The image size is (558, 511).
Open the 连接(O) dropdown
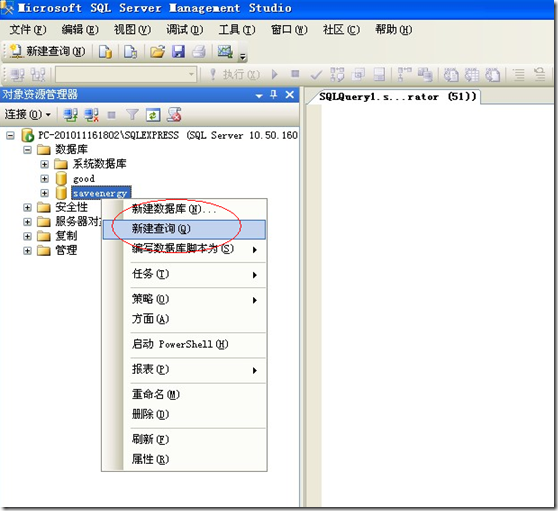coord(28,115)
